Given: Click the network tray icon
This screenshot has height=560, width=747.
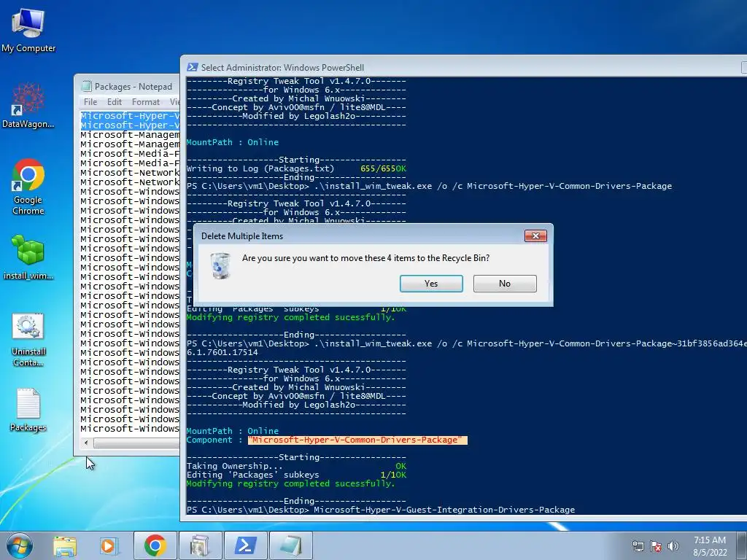Looking at the screenshot, I should click(x=638, y=546).
